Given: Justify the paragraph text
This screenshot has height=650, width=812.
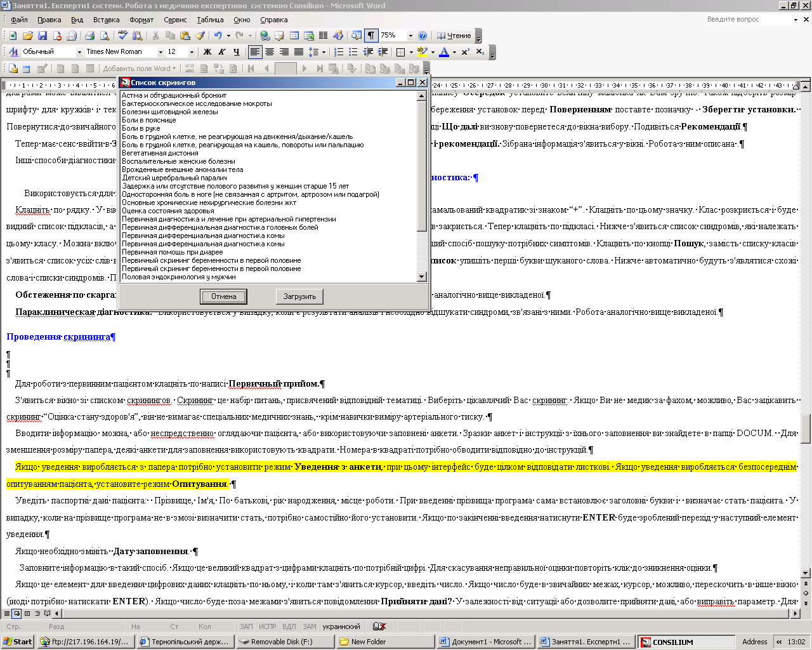Looking at the screenshot, I should coord(298,52).
